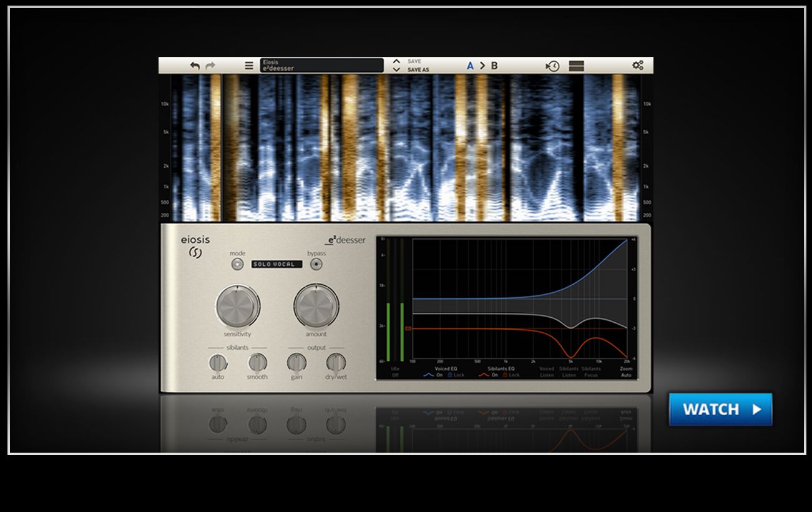Select preset slot A
This screenshot has width=812, height=512.
pos(470,64)
